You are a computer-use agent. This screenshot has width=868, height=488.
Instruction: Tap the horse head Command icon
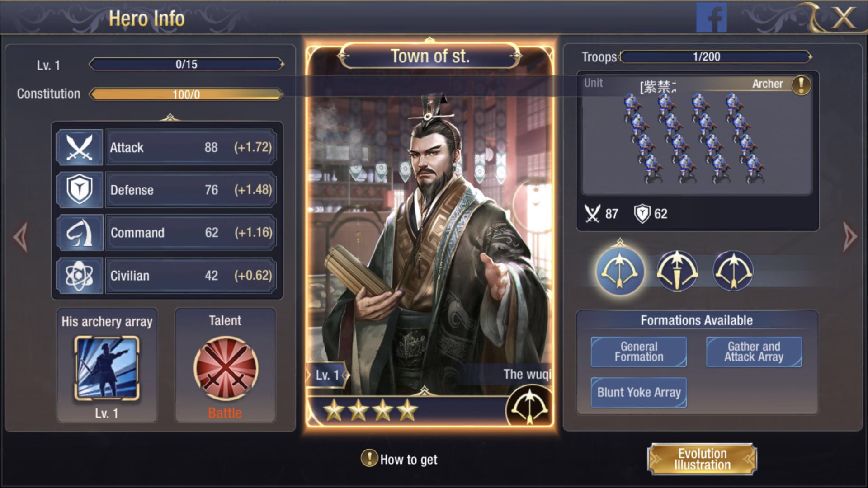point(80,233)
